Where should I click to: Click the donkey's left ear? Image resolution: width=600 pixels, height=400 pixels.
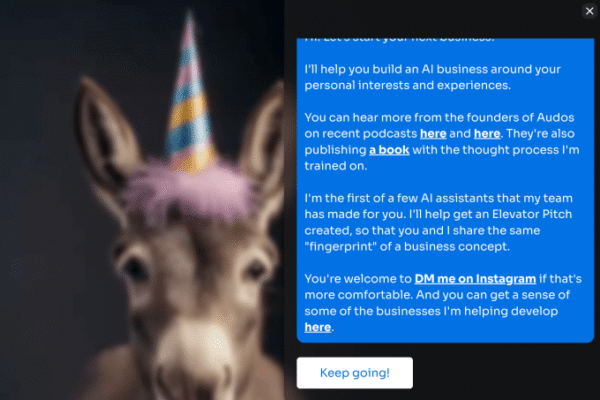tap(105, 134)
